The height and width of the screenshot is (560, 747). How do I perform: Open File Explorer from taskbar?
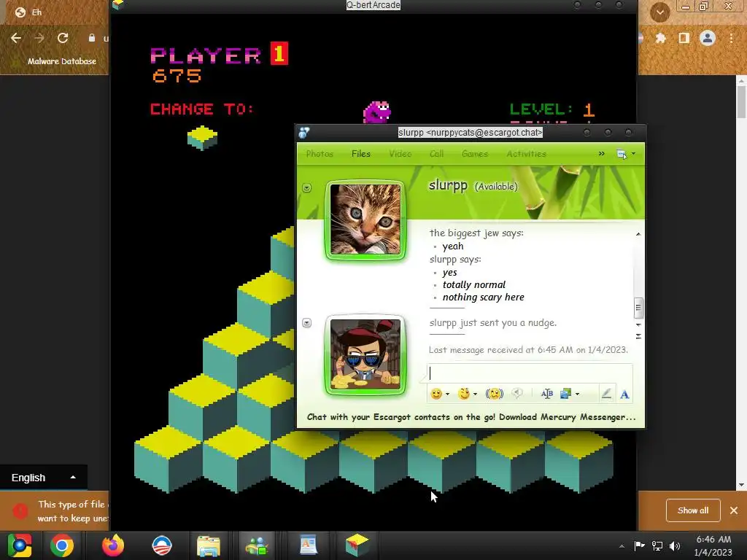pyautogui.click(x=208, y=545)
